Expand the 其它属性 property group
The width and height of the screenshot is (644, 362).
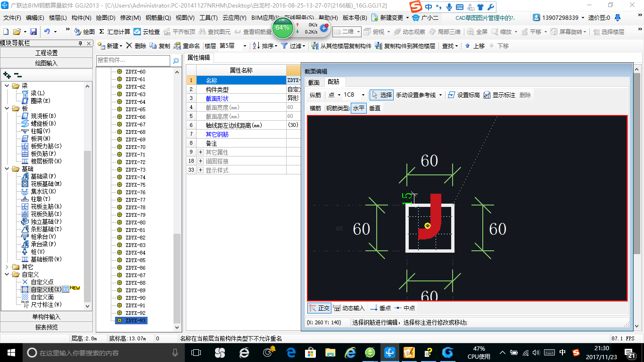click(x=200, y=152)
